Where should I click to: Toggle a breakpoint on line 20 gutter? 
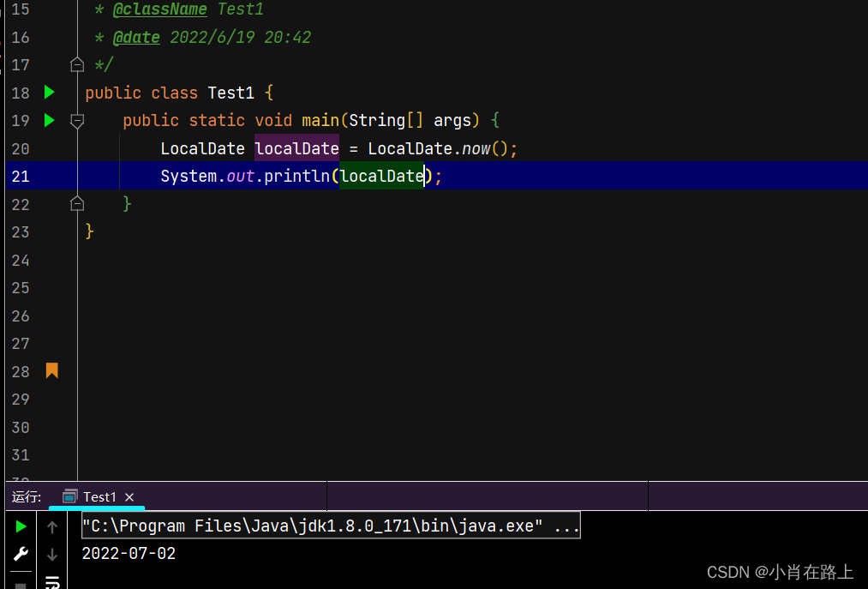[49, 148]
